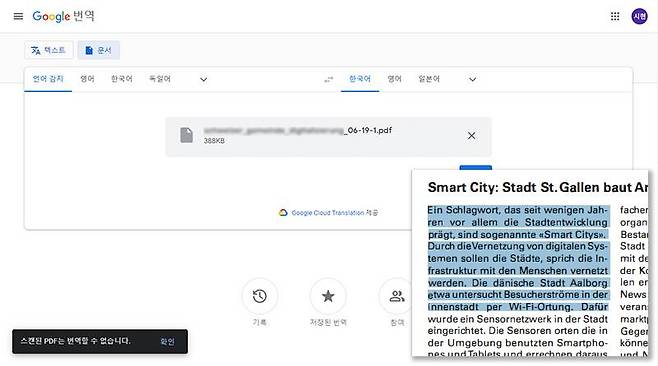Open the account profile avatar
Image resolution: width=658 pixels, height=366 pixels.
click(x=639, y=16)
